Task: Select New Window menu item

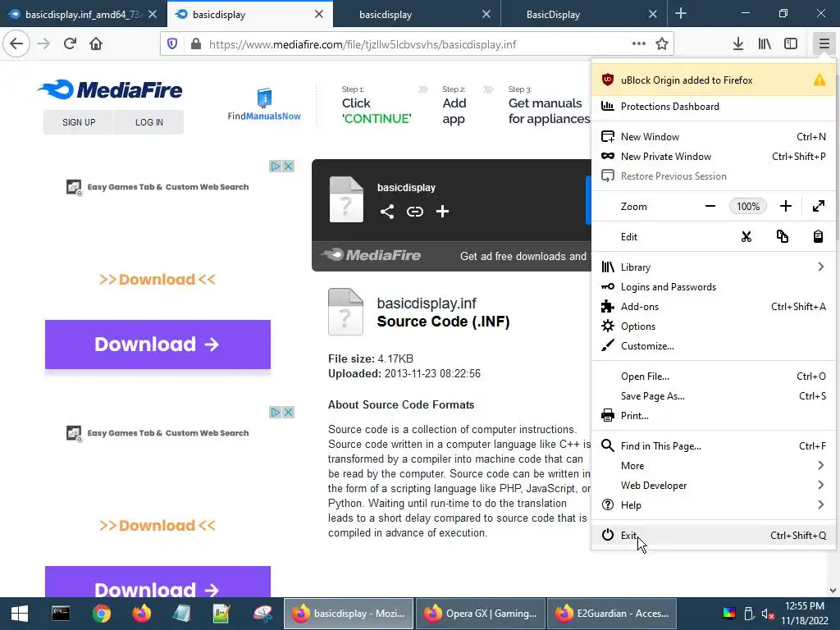Action: pos(713,137)
